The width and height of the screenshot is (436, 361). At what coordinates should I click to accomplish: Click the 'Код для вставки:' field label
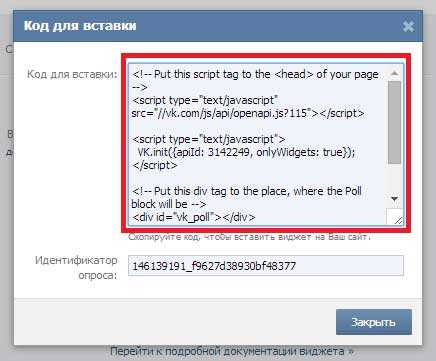pyautogui.click(x=72, y=74)
